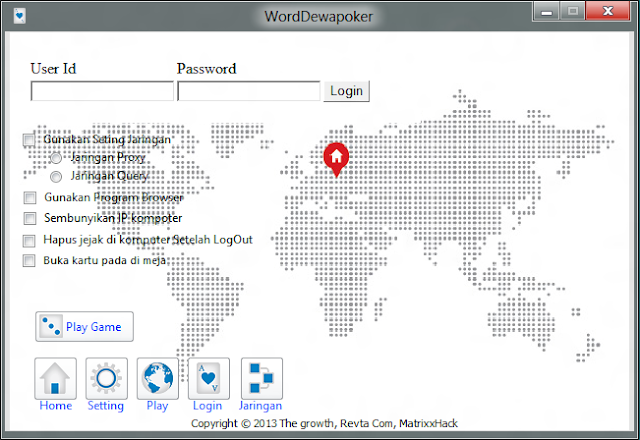This screenshot has width=640, height=440.
Task: Click the Home house icon
Action: (56, 378)
